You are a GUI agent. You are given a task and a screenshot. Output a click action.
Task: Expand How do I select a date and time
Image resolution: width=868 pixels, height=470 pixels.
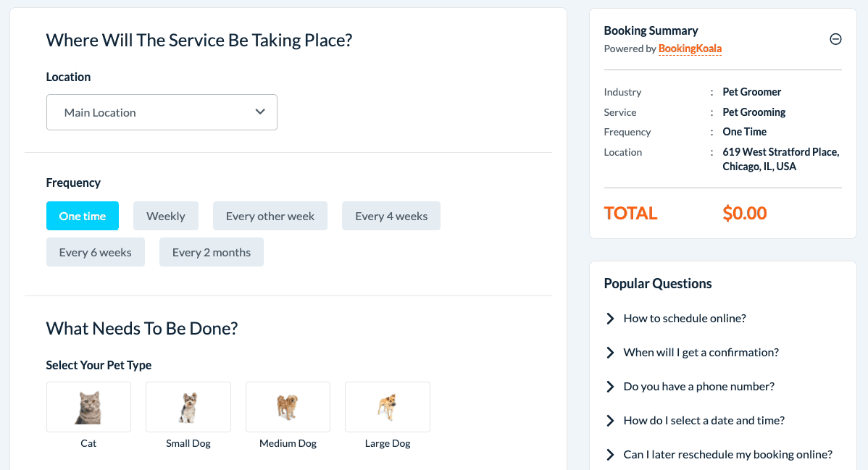point(704,421)
